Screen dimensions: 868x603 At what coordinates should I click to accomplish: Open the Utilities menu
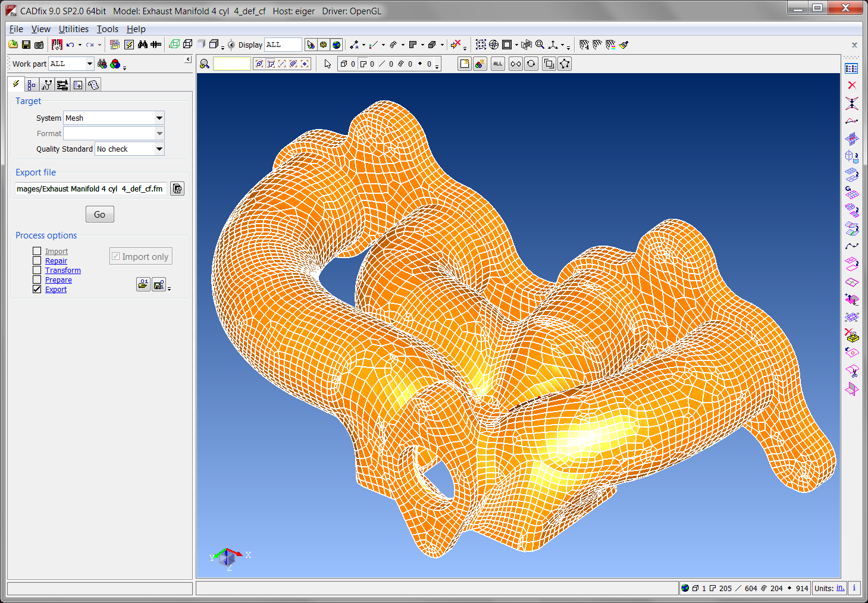tap(73, 29)
